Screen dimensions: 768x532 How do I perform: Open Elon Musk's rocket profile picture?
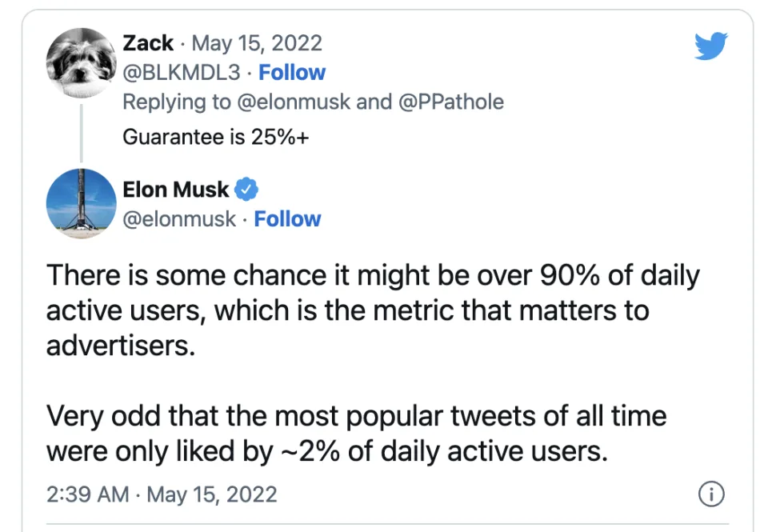82,203
